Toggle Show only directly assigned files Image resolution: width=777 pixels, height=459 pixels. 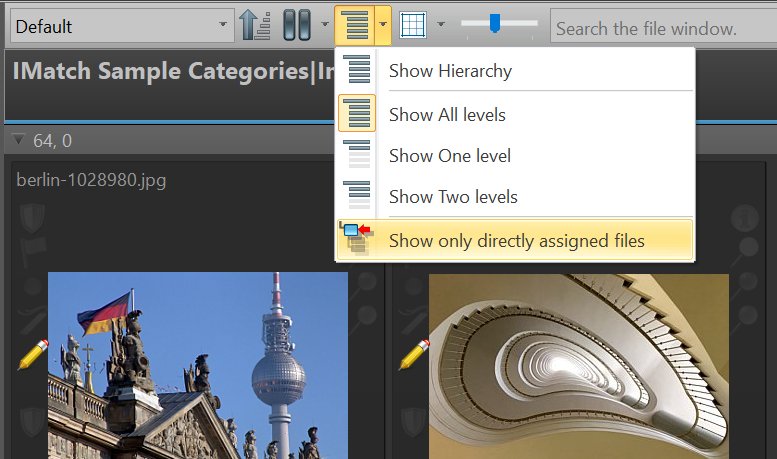pyautogui.click(x=515, y=240)
